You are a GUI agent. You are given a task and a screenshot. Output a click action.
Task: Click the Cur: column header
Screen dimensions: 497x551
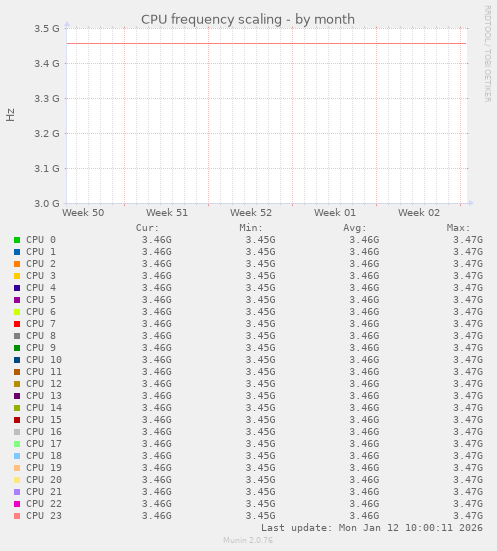pyautogui.click(x=148, y=228)
